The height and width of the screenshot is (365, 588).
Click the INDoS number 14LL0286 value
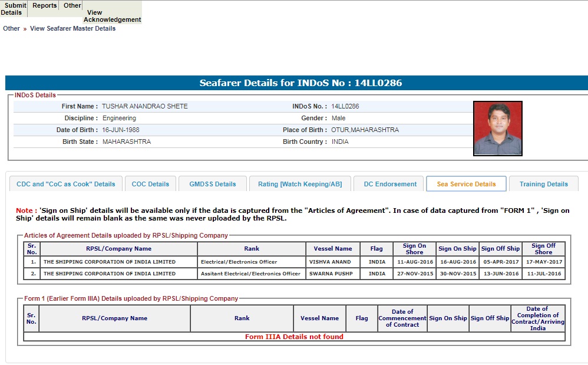click(x=345, y=106)
